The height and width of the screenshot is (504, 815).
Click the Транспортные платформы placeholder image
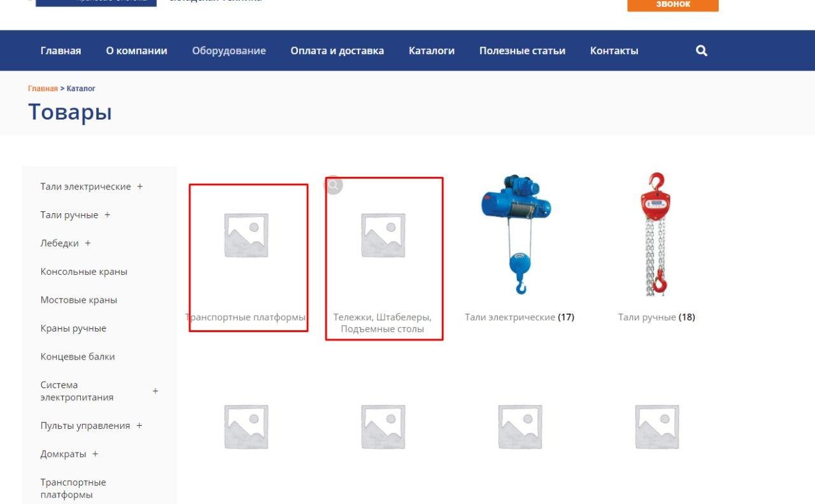coord(246,235)
